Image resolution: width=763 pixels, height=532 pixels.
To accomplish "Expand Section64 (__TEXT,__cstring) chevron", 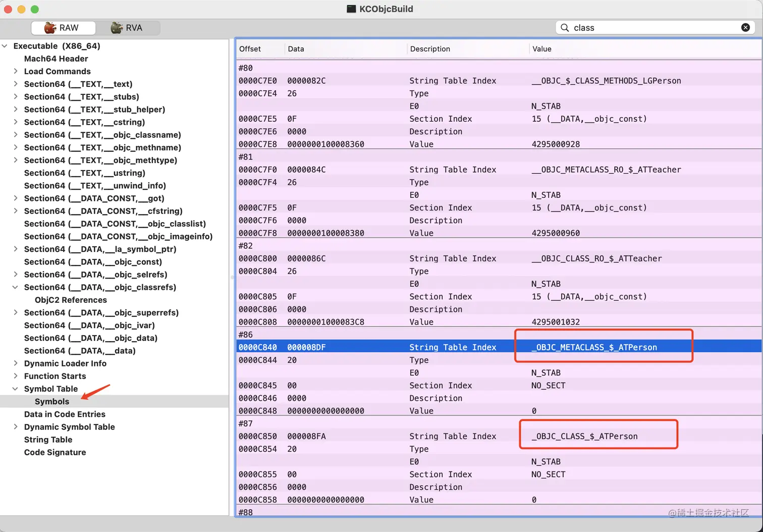I will click(15, 122).
